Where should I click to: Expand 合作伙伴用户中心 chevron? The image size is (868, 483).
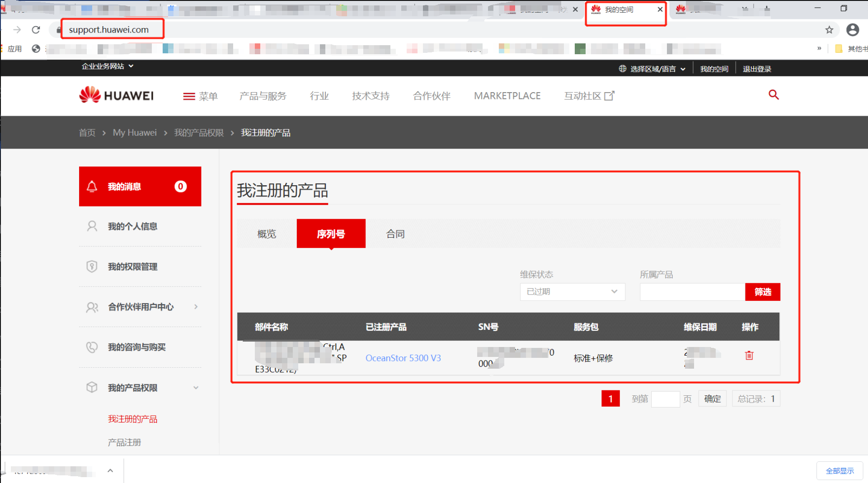(196, 307)
